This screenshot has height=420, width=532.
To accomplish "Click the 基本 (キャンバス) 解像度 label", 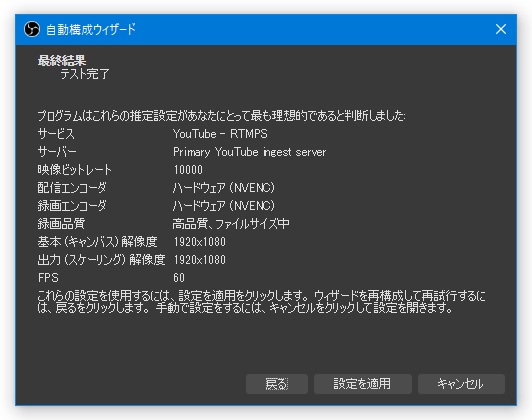I will tap(97, 242).
